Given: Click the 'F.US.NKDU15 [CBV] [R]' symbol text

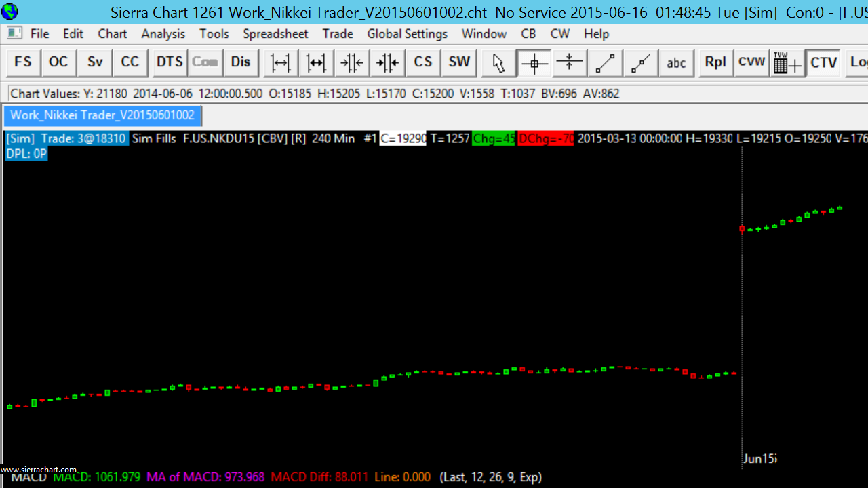Looking at the screenshot, I should tap(244, 138).
